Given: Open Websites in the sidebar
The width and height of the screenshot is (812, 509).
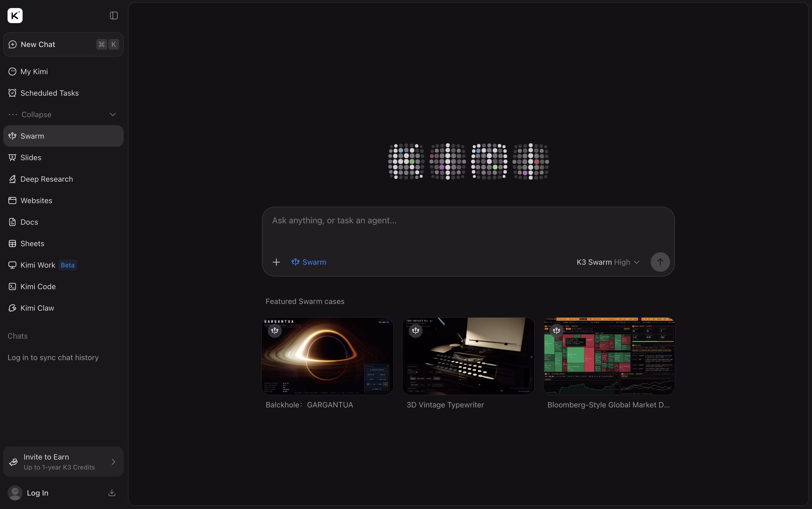Looking at the screenshot, I should pyautogui.click(x=63, y=201).
